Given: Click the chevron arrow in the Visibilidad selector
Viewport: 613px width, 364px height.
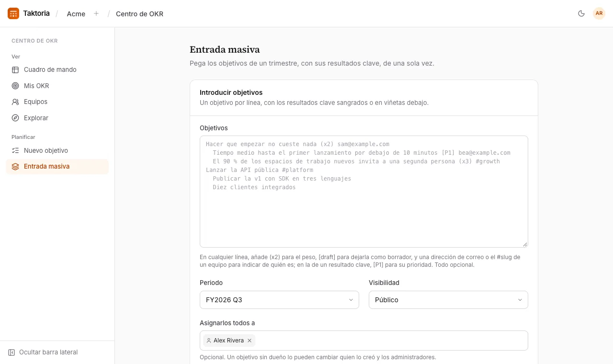Looking at the screenshot, I should (x=520, y=300).
